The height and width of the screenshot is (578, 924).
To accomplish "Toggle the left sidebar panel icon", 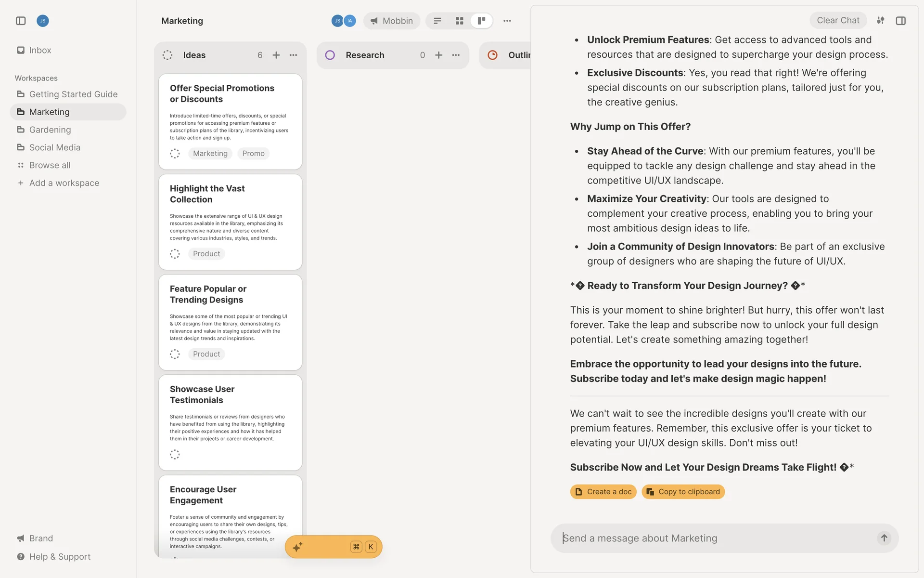I will click(21, 21).
